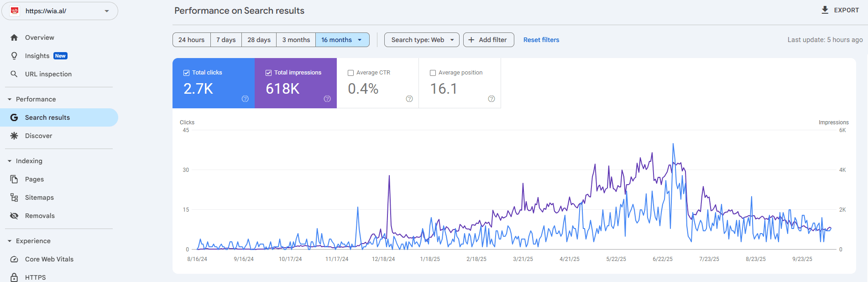Open Insights via the lightbulb icon
The image size is (868, 282).
[14, 56]
